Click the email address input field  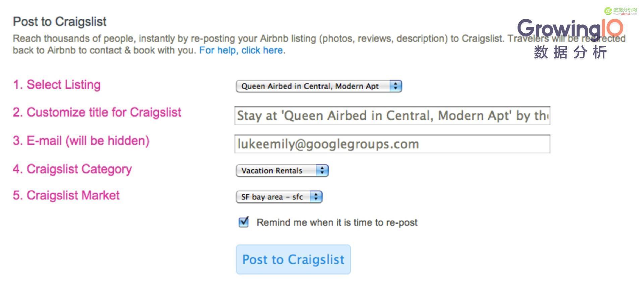click(x=392, y=144)
